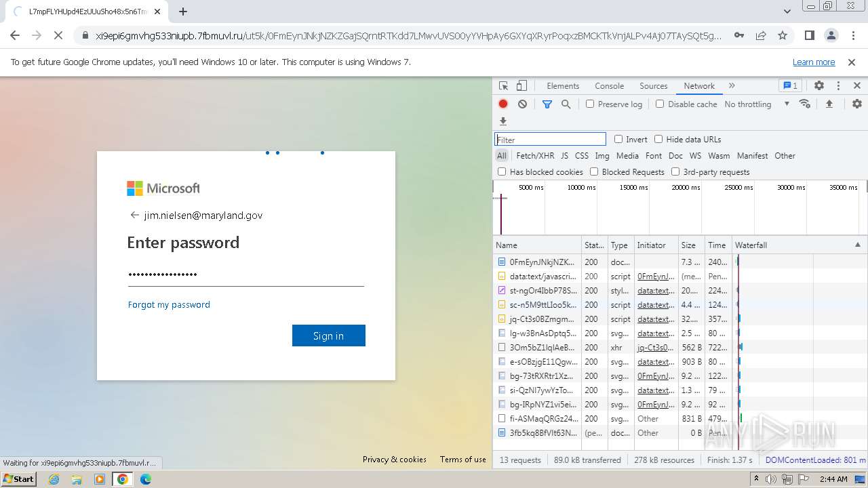Screen dimensions: 868x488
Task: Open the console issues counter badge
Action: [x=790, y=86]
